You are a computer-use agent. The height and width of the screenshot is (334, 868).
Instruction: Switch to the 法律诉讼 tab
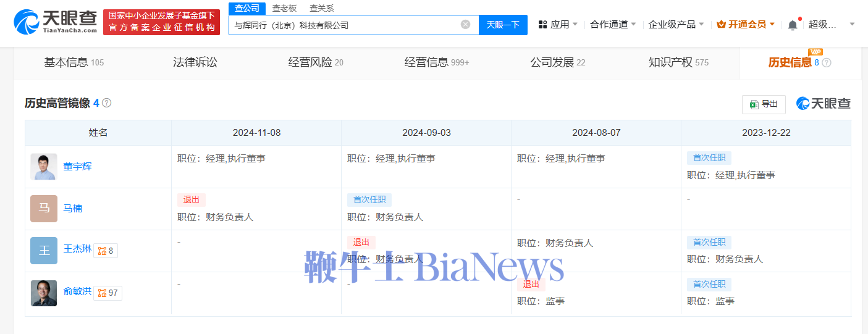195,62
